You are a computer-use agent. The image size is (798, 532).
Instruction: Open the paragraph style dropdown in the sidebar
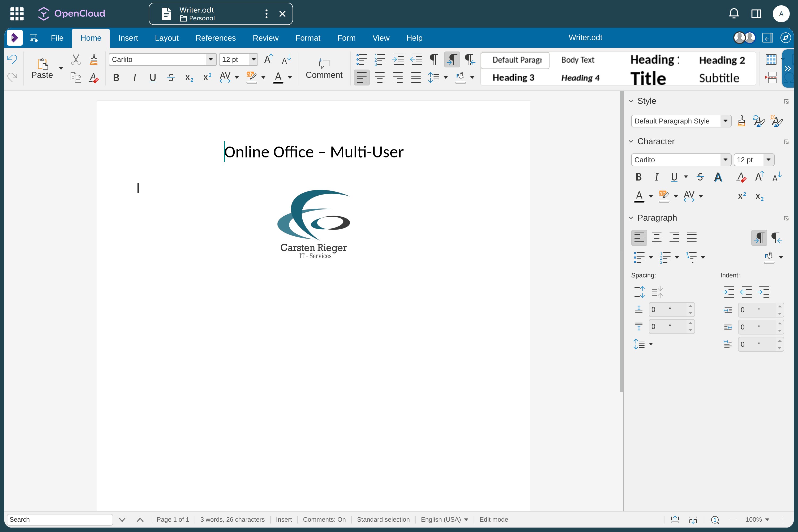coord(725,121)
